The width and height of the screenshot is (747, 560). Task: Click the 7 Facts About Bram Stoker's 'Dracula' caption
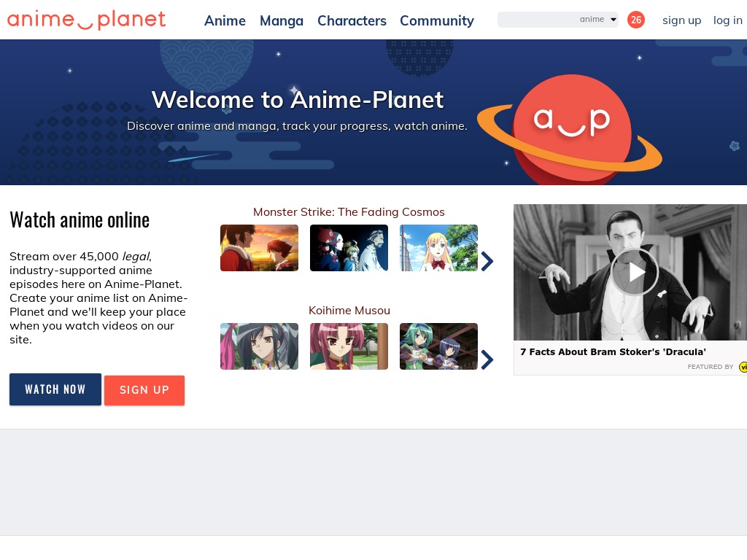point(613,352)
